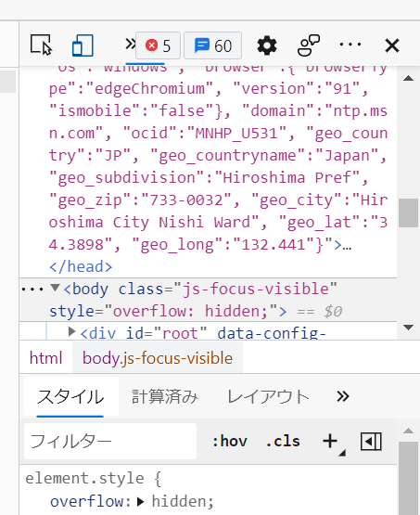420x515 pixels.
Task: Expand the overflow shorthand property triangle
Action: point(140,501)
